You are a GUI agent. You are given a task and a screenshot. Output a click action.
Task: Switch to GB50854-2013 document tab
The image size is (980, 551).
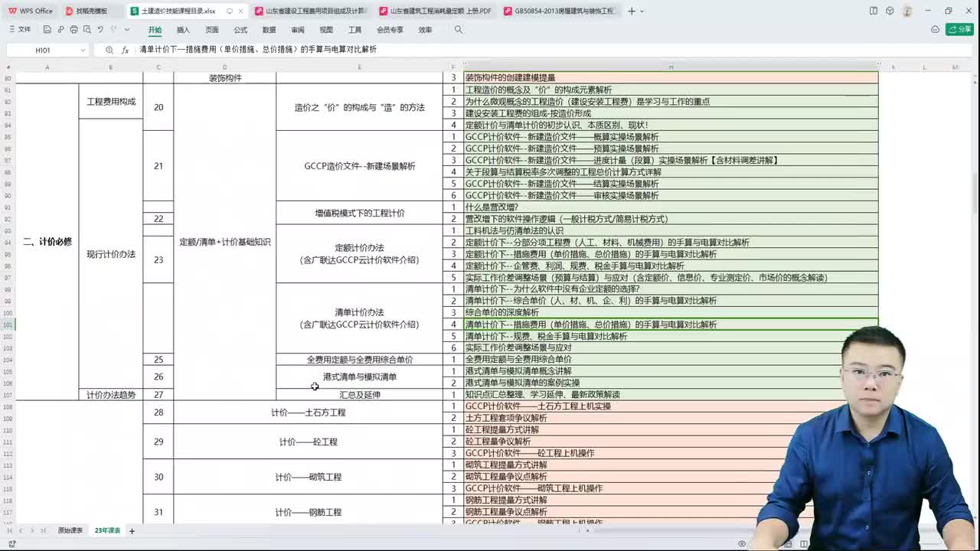click(x=559, y=11)
